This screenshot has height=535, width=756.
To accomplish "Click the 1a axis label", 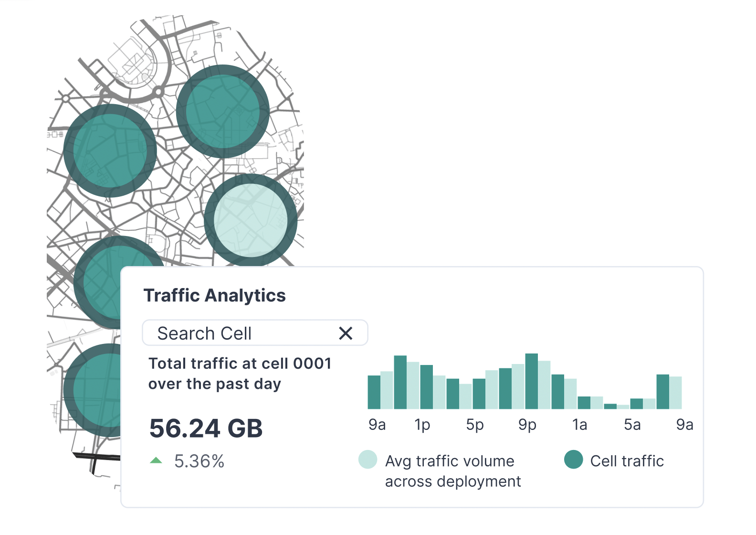I will click(580, 425).
